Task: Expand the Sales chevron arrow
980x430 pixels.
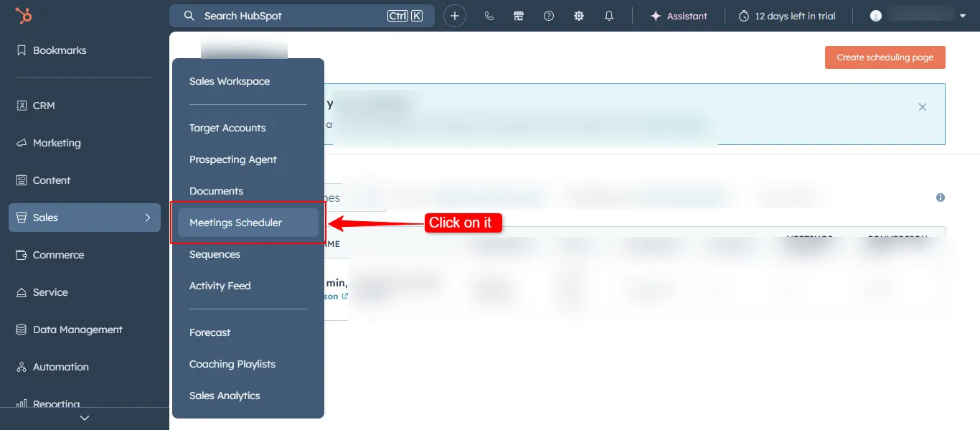Action: click(x=148, y=218)
